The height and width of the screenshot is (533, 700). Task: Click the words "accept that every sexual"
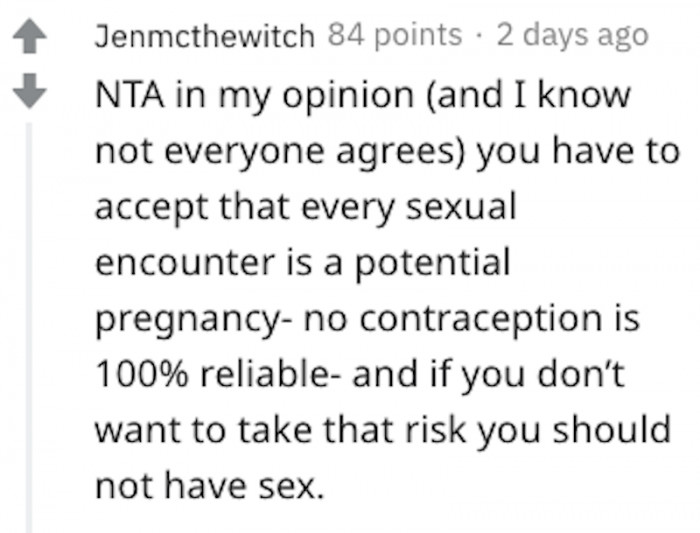tap(305, 207)
